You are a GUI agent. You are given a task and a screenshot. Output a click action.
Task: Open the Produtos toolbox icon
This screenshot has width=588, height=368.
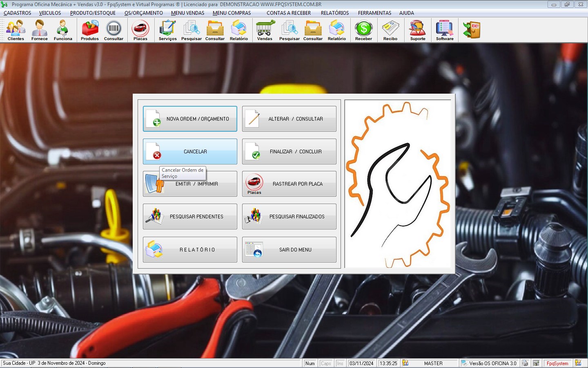[x=90, y=30]
